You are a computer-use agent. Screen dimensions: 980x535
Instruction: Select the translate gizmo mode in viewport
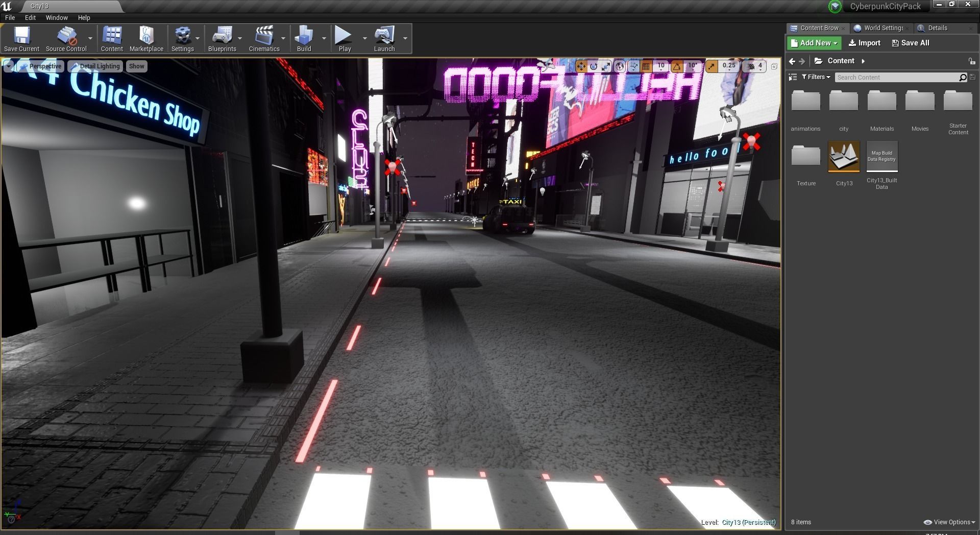(x=581, y=66)
